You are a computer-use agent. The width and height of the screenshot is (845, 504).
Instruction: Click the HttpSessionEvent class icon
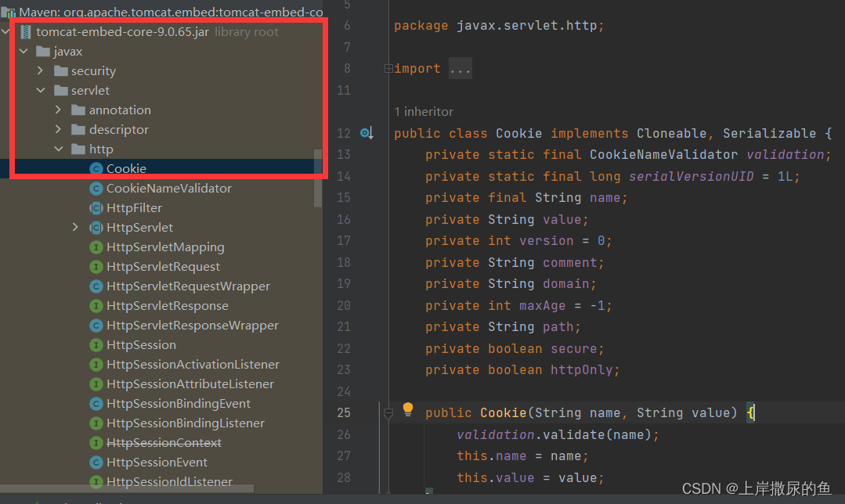(x=96, y=462)
